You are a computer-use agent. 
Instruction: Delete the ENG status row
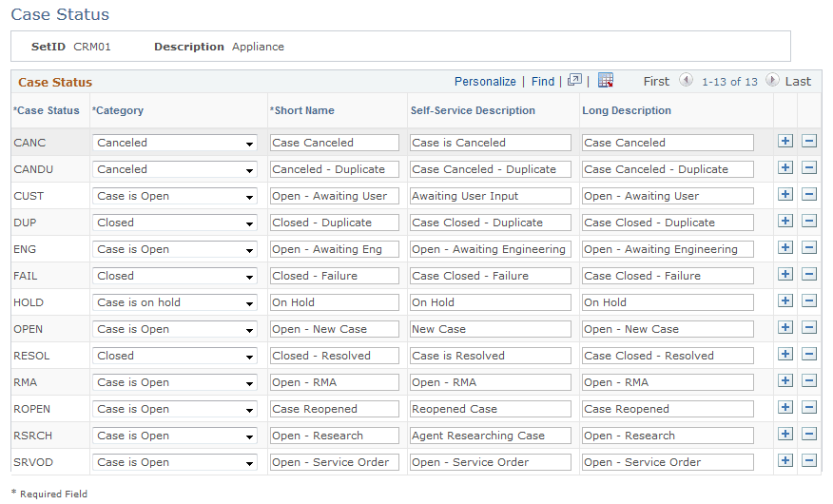pos(808,247)
